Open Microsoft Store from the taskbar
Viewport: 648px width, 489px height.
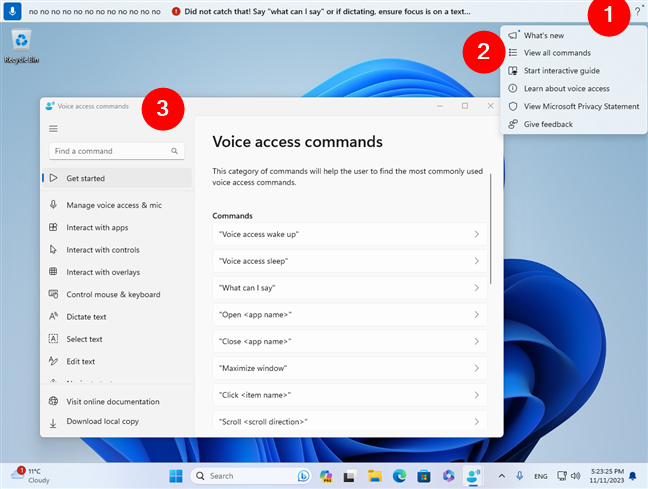424,476
